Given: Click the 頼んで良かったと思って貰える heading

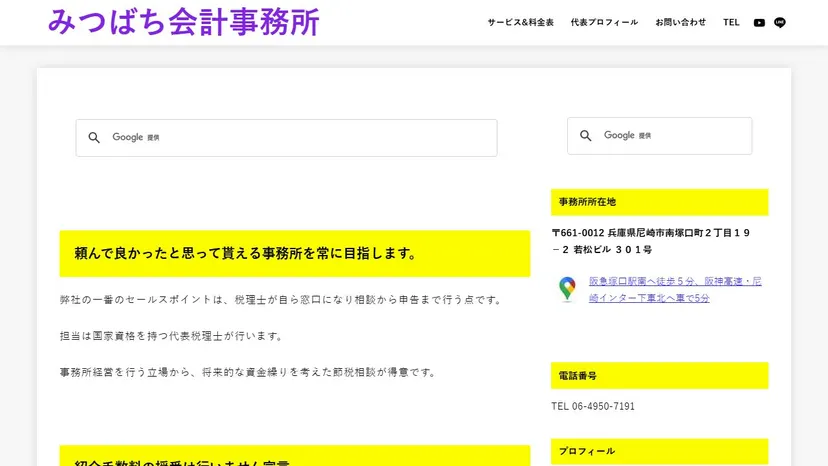Looking at the screenshot, I should pos(295,254).
